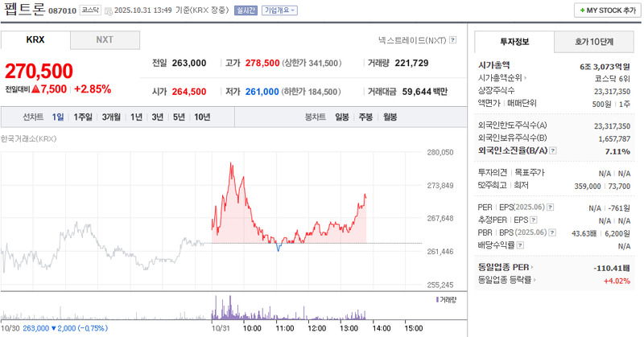This screenshot has width=644, height=337.
Task: Click the 외국인보유주식수 value 1,657,787
Action: [x=614, y=139]
